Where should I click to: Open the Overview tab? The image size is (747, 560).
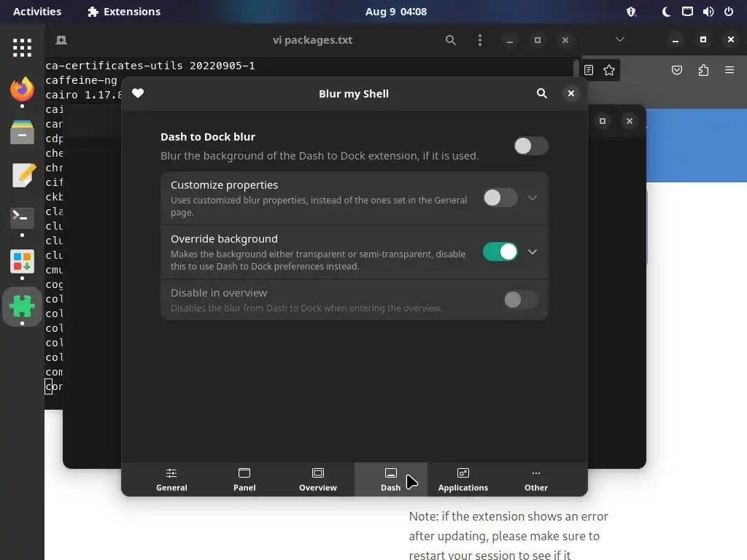click(x=318, y=480)
